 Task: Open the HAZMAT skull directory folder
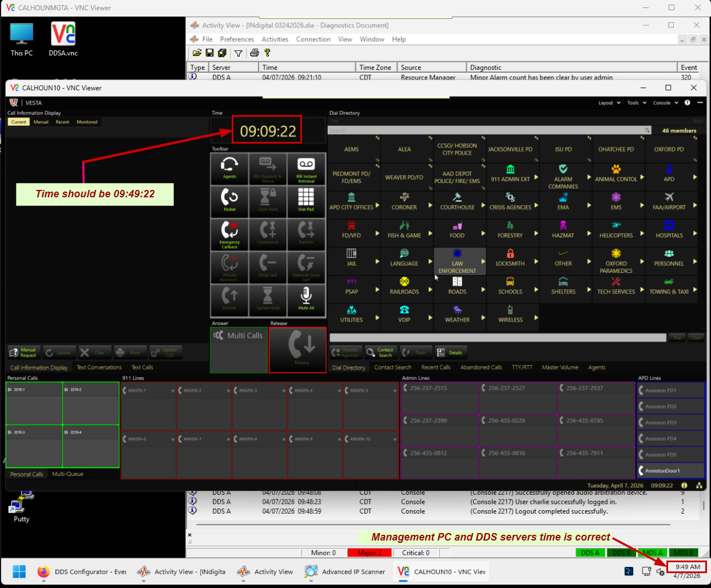tap(563, 230)
